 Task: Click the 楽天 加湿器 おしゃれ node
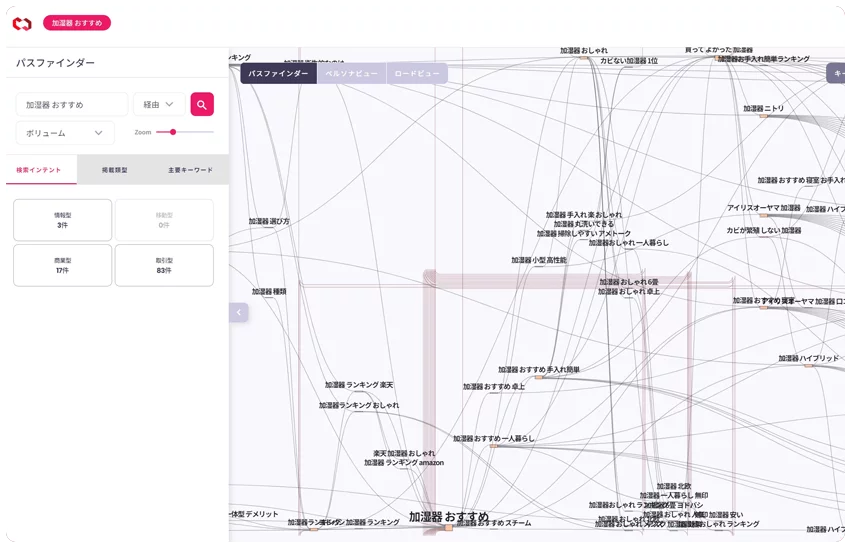tap(404, 453)
